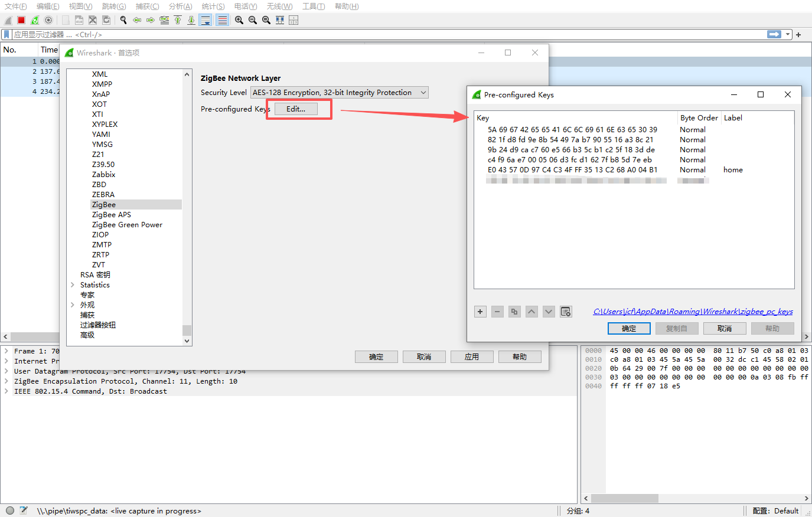Screen dimensions: 812x517
Task: Click the 配置: Default profile in status bar
Action: [775, 511]
